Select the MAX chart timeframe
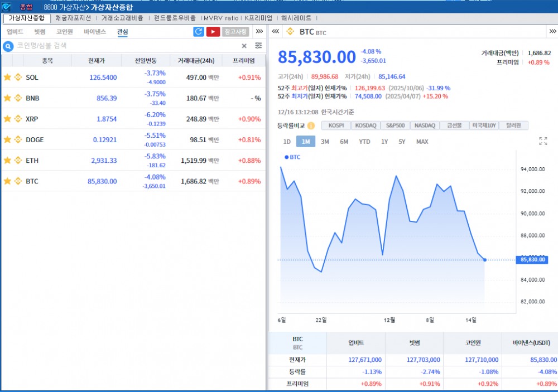558x392 pixels. pyautogui.click(x=421, y=142)
